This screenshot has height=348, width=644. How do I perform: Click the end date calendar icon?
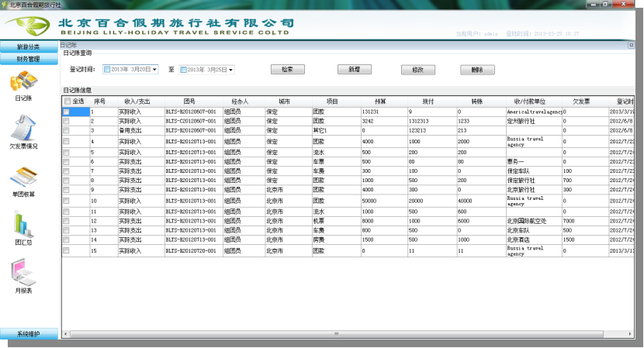183,70
